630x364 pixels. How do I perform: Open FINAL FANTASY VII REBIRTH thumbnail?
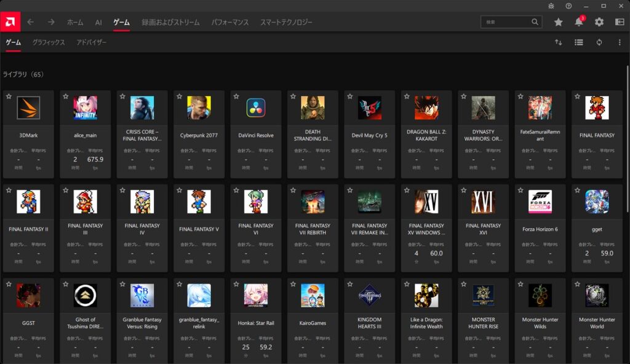coord(313,202)
